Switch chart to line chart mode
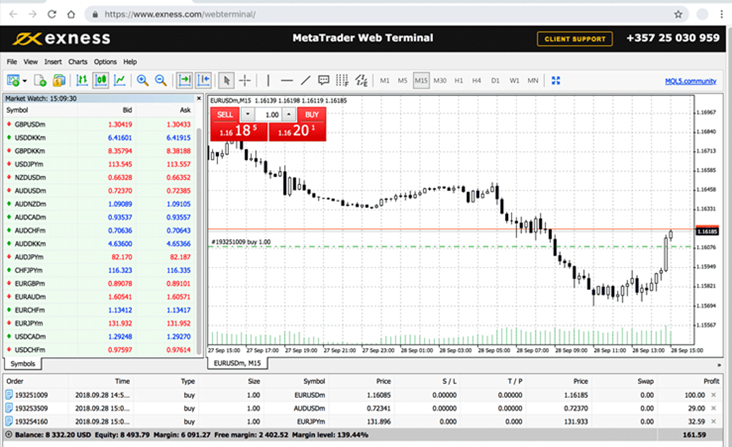This screenshot has height=447, width=732. (x=120, y=81)
